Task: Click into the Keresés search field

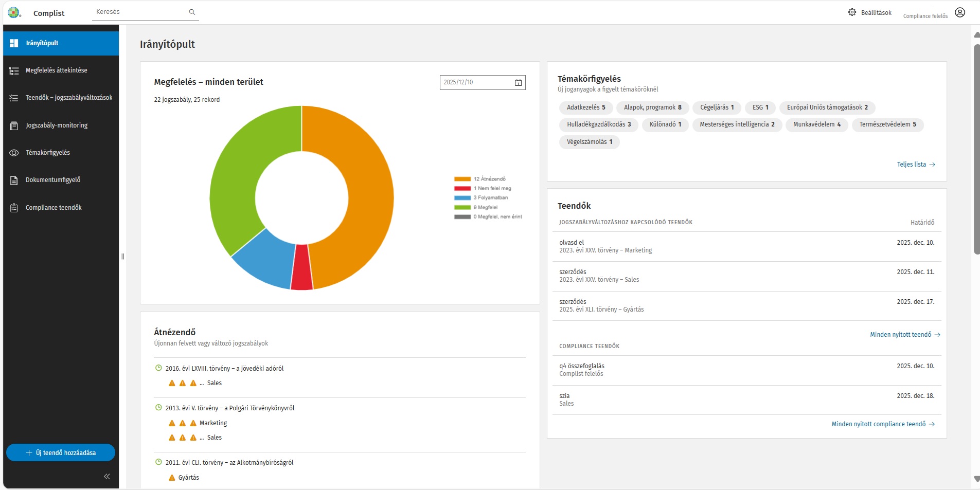Action: (x=139, y=12)
